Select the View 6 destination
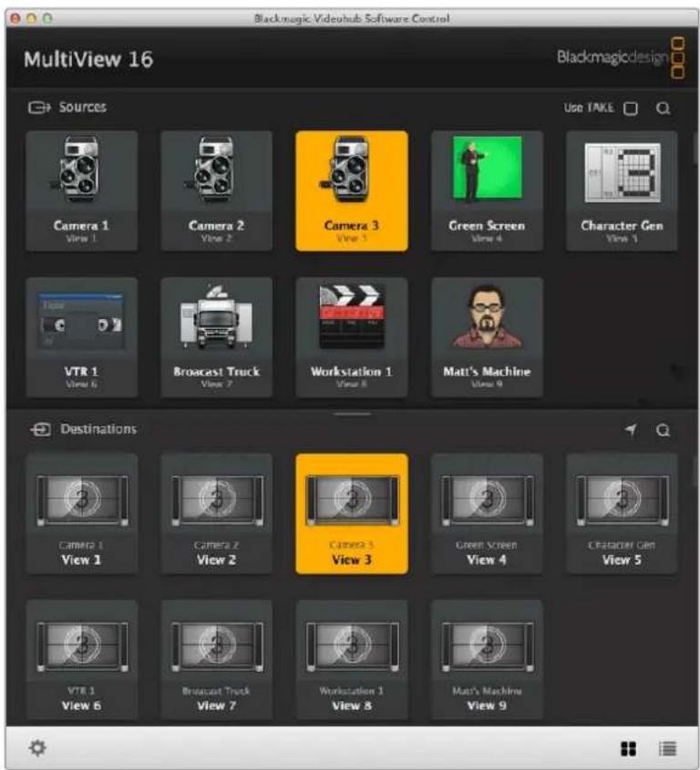Image resolution: width=700 pixels, height=770 pixels. pyautogui.click(x=81, y=660)
